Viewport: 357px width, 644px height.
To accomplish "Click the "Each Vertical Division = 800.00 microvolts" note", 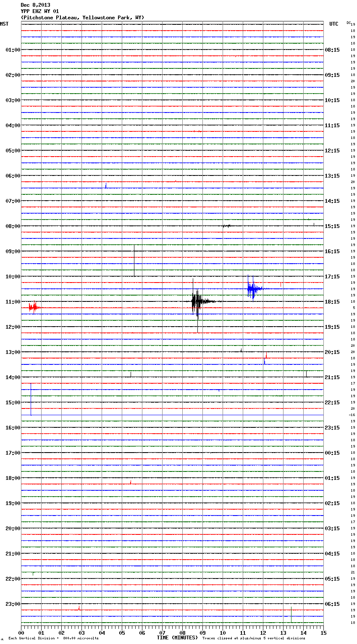I will pyautogui.click(x=53, y=639).
